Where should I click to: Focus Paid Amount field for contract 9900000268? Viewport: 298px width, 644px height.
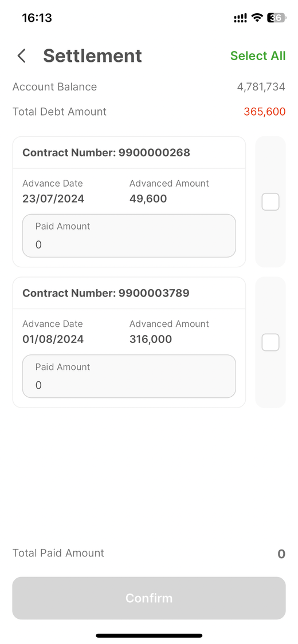click(x=129, y=236)
